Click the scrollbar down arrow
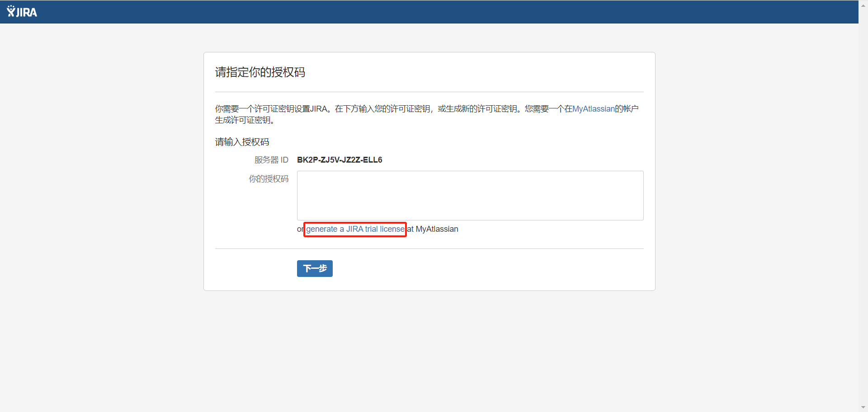Viewport: 868px width, 412px height. pyautogui.click(x=863, y=407)
